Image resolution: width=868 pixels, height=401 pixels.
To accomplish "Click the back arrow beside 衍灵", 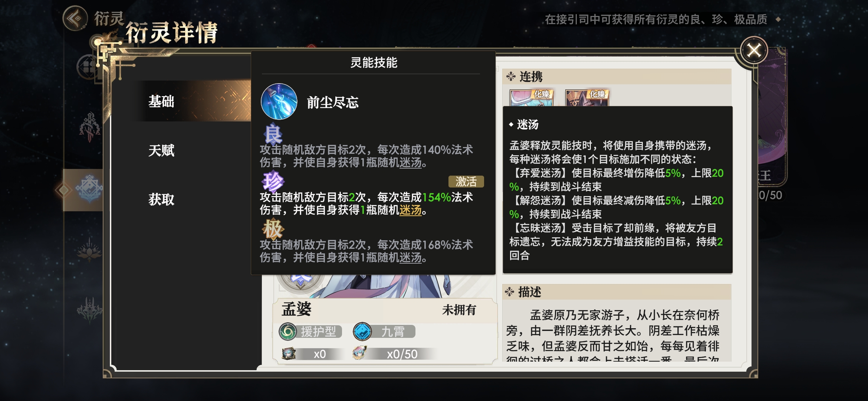I will [75, 18].
